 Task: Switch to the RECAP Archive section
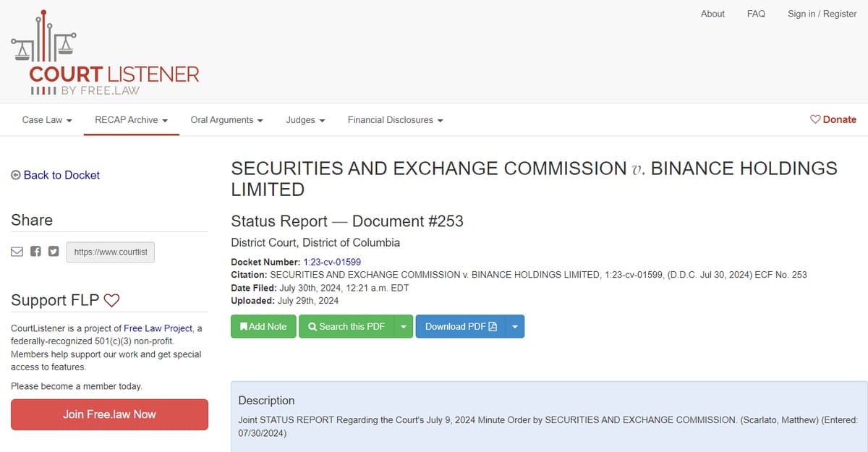coord(131,120)
